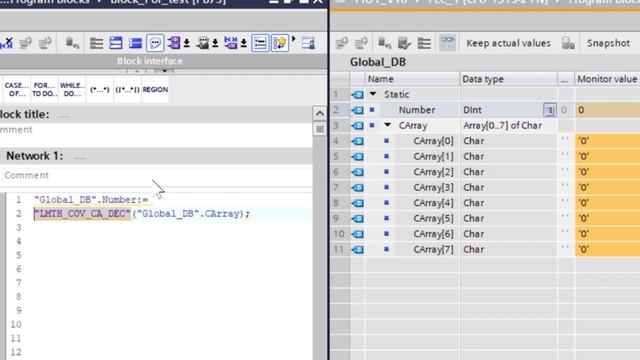Insert (*...*) comment snippet
The image size is (640, 360).
tap(100, 89)
